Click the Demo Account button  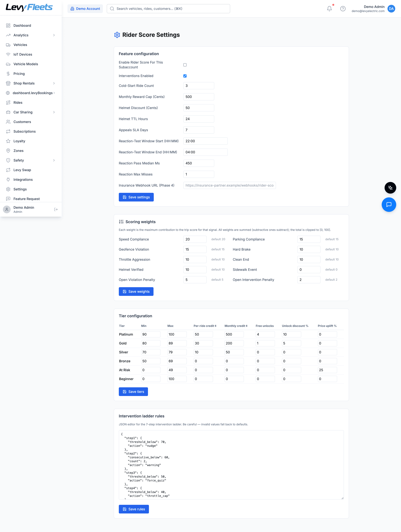[85, 9]
